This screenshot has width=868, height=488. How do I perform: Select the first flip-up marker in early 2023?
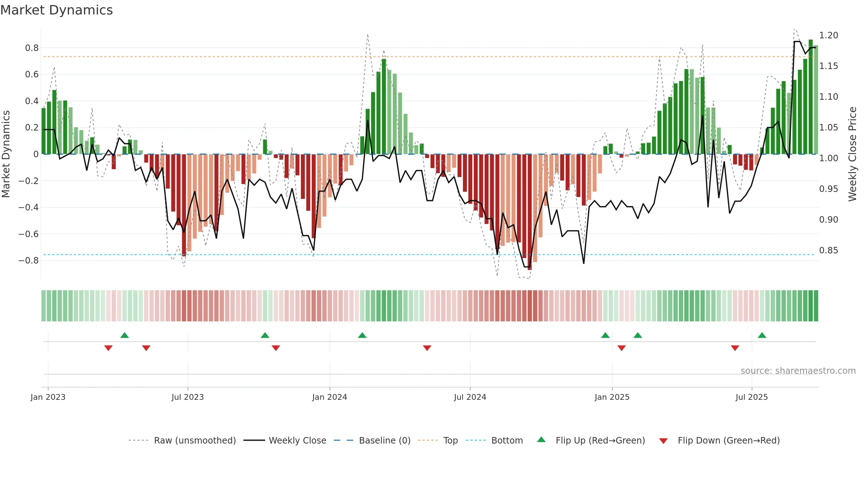[124, 335]
